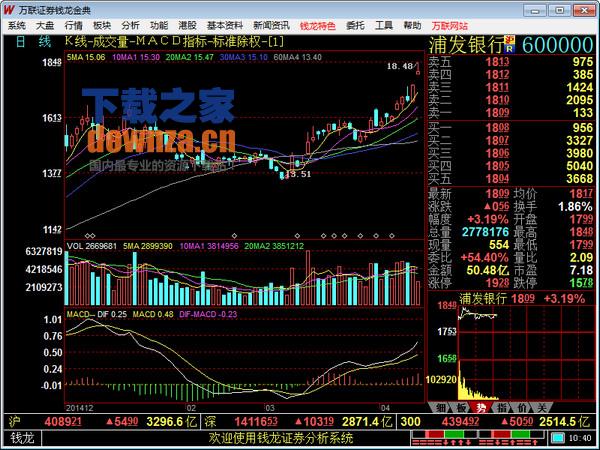600x450 pixels.
Task: Click the 量比 2.09 value
Action: (581, 258)
